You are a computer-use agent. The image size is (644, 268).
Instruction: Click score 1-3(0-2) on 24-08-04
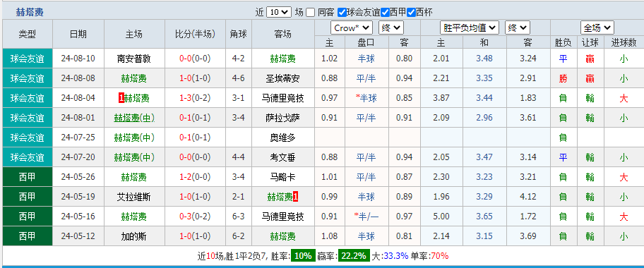(195, 98)
